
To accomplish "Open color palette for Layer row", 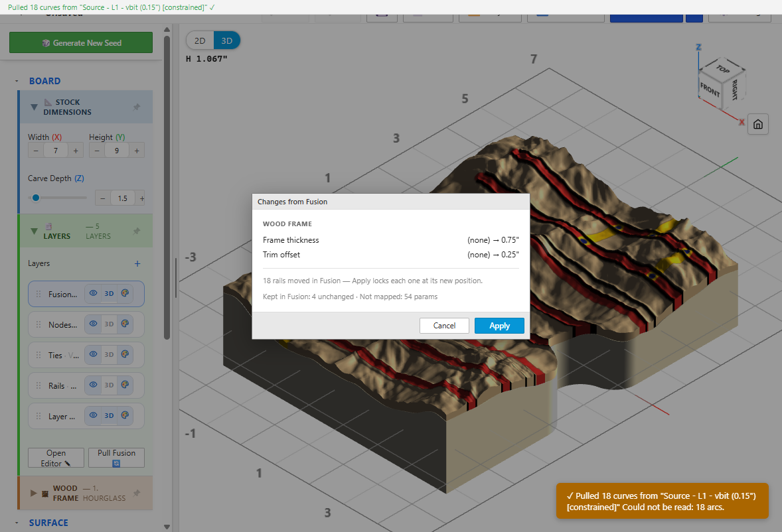I will point(125,415).
